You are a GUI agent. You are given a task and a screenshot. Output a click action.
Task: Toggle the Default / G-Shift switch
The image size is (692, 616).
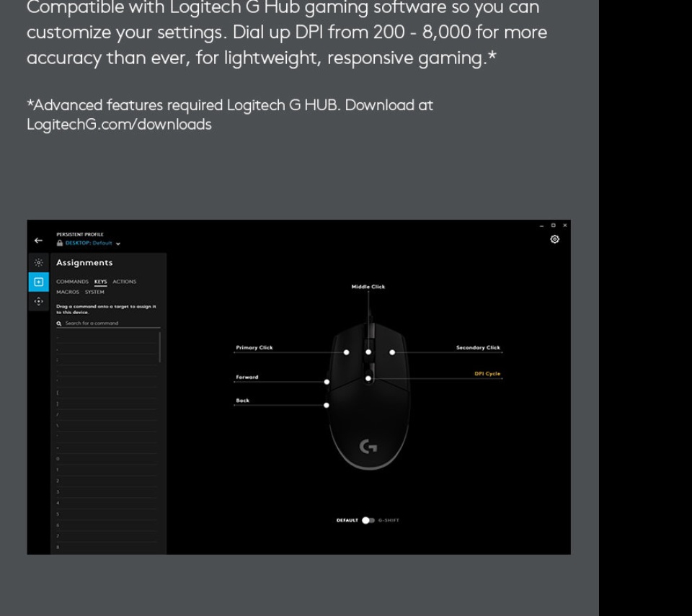pyautogui.click(x=368, y=520)
